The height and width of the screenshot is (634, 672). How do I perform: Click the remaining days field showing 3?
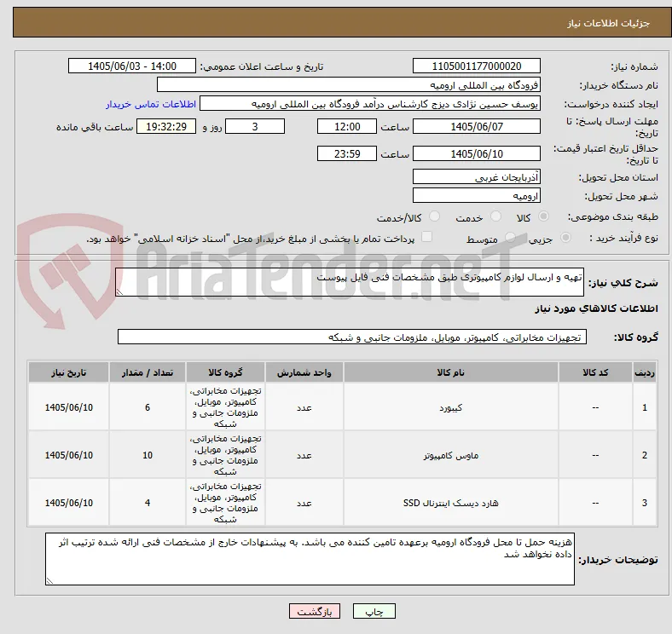pyautogui.click(x=255, y=126)
